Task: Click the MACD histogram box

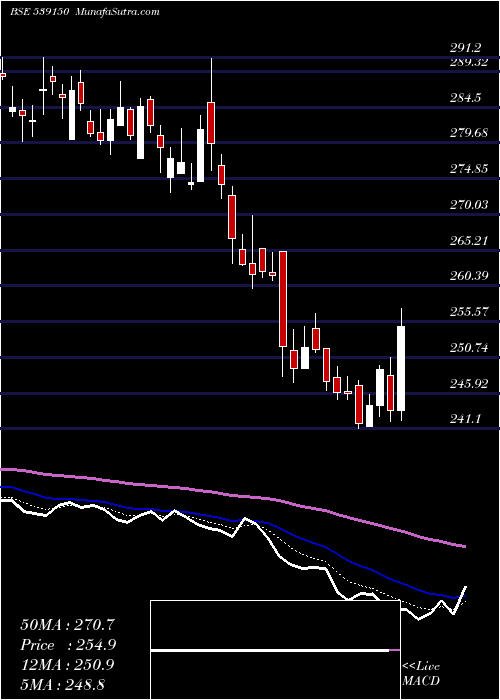Action: (x=275, y=650)
